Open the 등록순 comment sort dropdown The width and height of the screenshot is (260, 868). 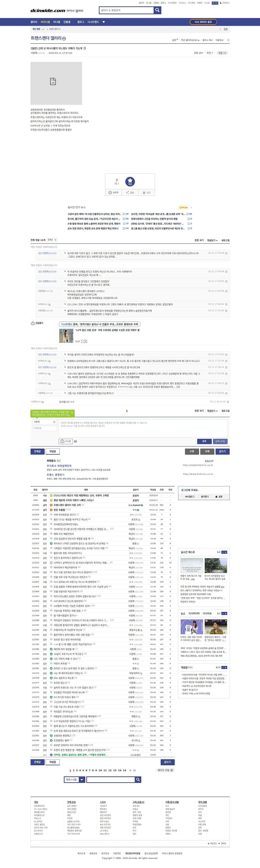pyautogui.click(x=52, y=240)
